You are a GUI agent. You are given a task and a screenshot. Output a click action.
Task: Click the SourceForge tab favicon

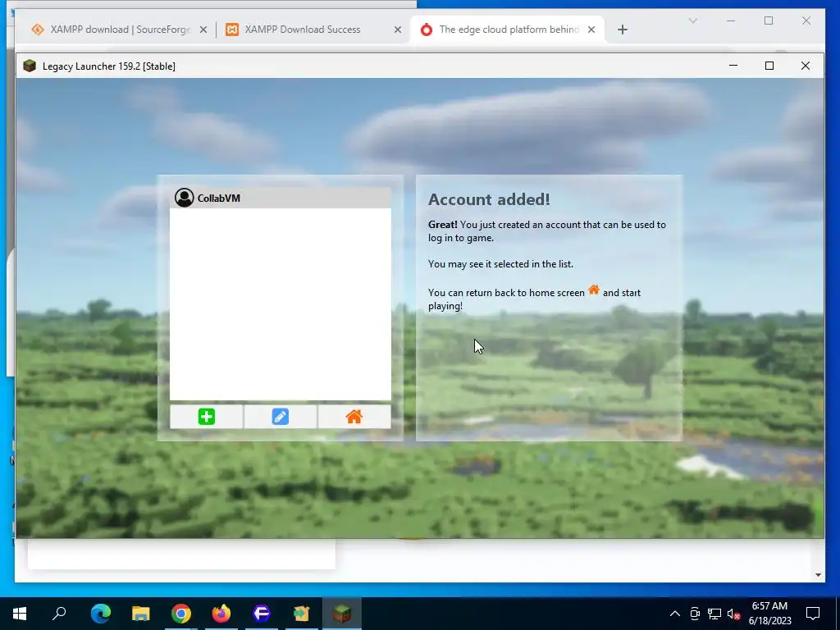click(x=38, y=30)
